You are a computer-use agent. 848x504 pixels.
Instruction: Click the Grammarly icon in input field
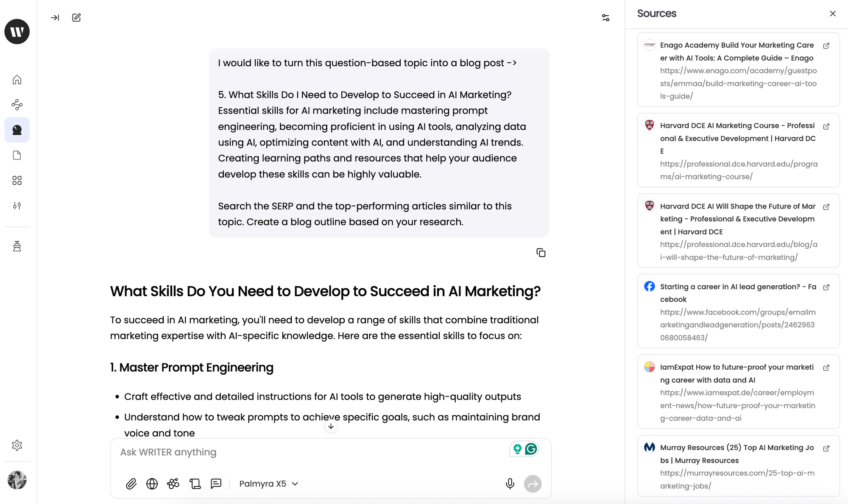coord(531,449)
